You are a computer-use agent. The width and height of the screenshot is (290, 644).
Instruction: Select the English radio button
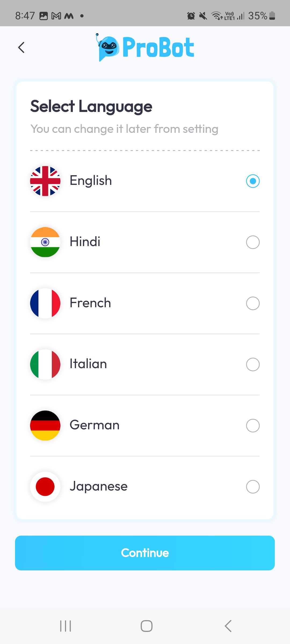click(x=253, y=181)
